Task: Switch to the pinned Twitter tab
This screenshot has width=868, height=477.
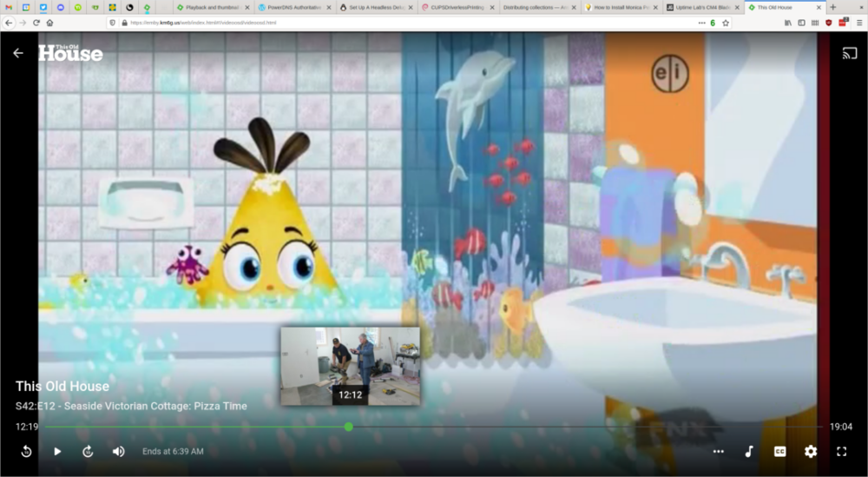Action: pyautogui.click(x=43, y=8)
